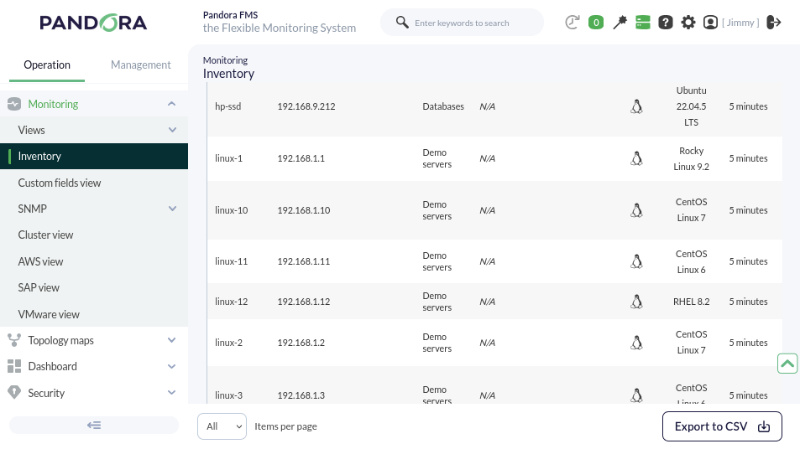Click the linux-10 row penguin icon
The height and width of the screenshot is (449, 800).
636,210
